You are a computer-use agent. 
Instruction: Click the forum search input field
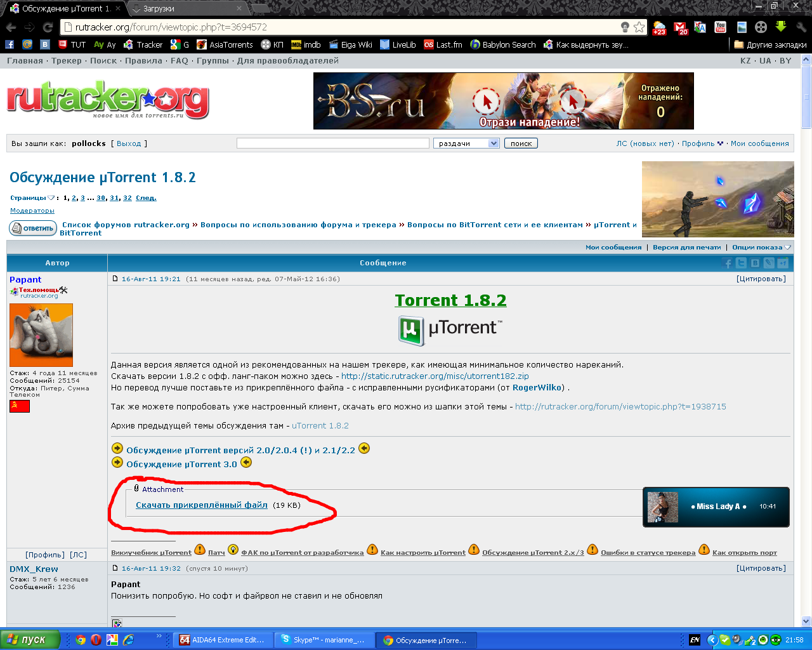[x=333, y=143]
